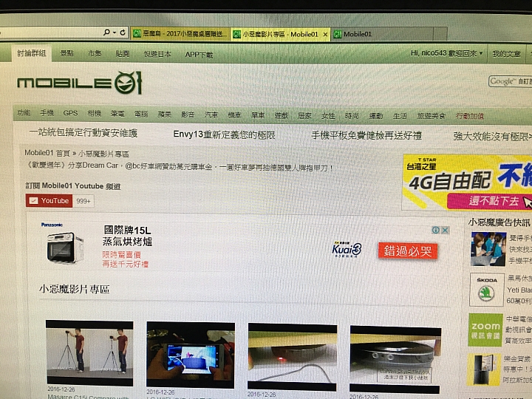The height and width of the screenshot is (399, 532).
Task: Open the 生活 category
Action: 400,116
